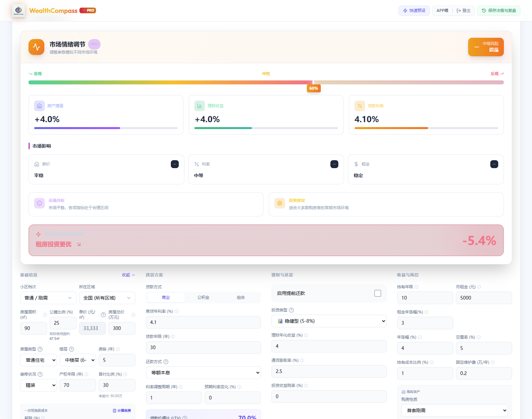
Task: Click the help icon beside 投资类型
Action: (291, 310)
